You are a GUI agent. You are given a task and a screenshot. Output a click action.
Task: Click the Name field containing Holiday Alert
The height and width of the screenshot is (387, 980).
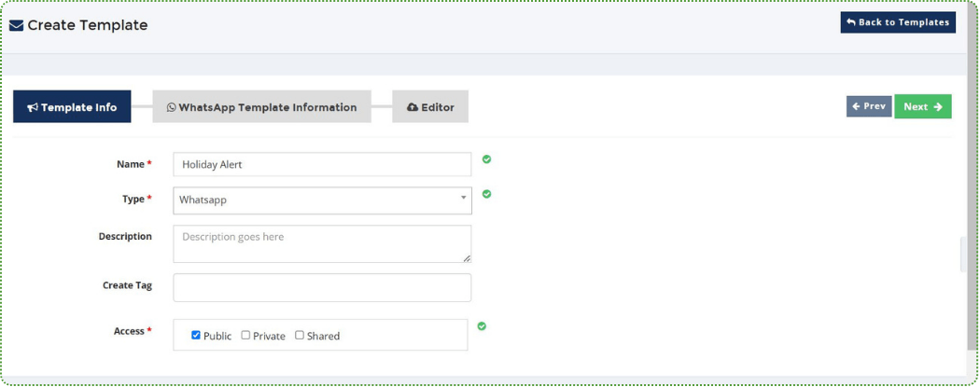pos(322,165)
